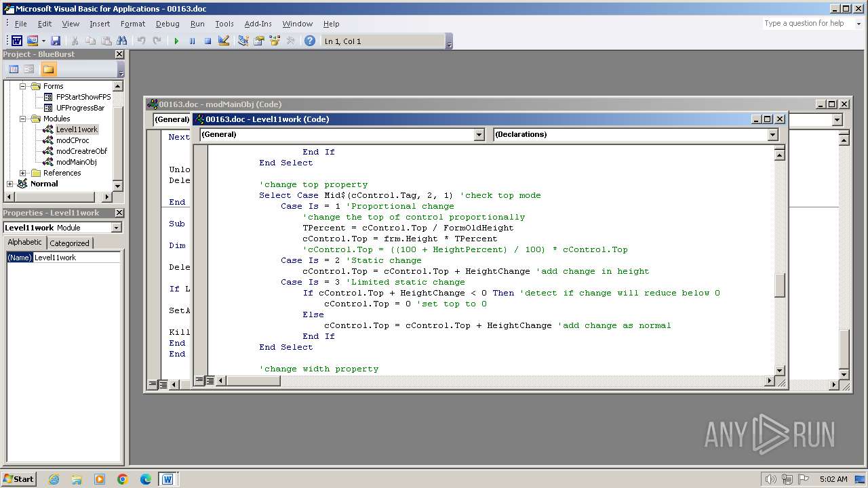The image size is (868, 488).
Task: Run macro with green play icon
Action: coord(176,41)
